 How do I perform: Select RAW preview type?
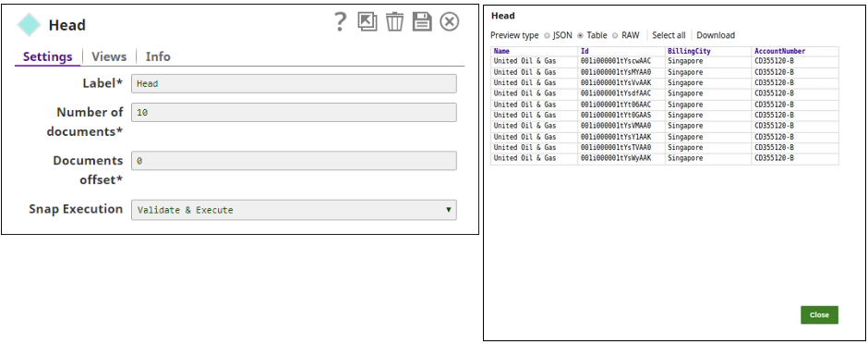615,35
